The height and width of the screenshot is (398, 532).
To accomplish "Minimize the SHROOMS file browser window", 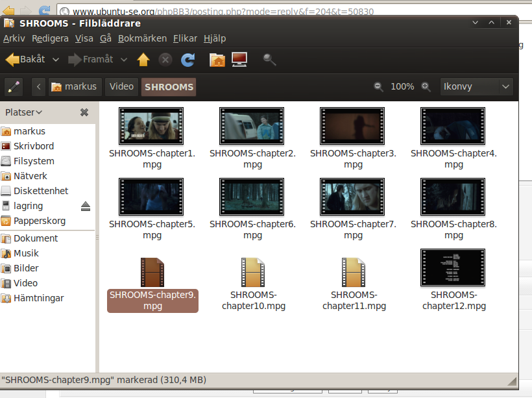I will [475, 23].
